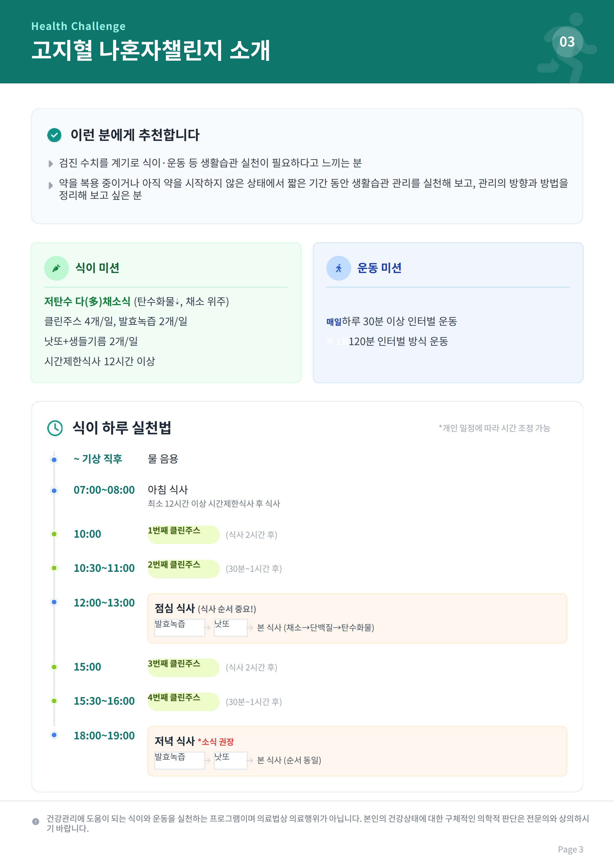Select the blue timeline dot at 18:00~19:00
Viewport: 614px width, 868px height.
pos(54,735)
